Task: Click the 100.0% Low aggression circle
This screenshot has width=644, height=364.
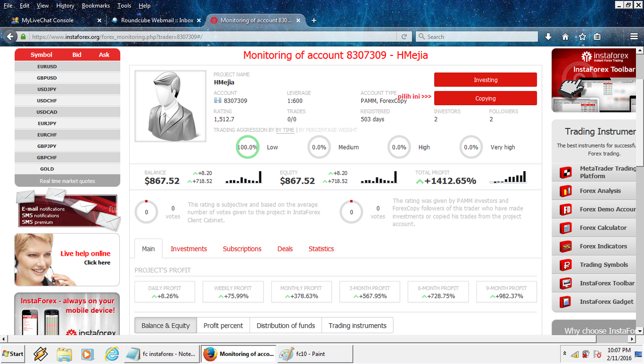Action: coord(248,147)
